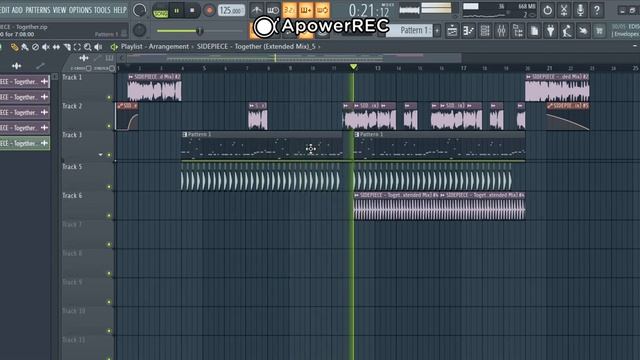Click the playhead marker on timeline ruler

point(353,67)
